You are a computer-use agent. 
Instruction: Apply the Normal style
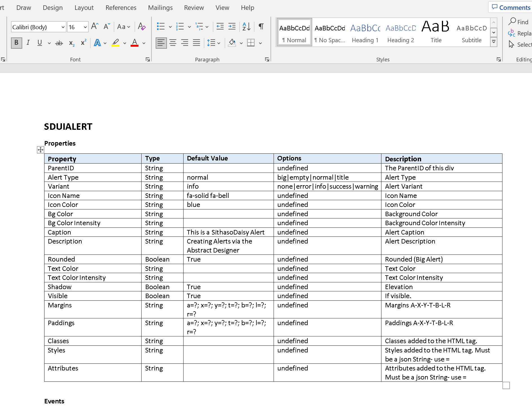[294, 32]
